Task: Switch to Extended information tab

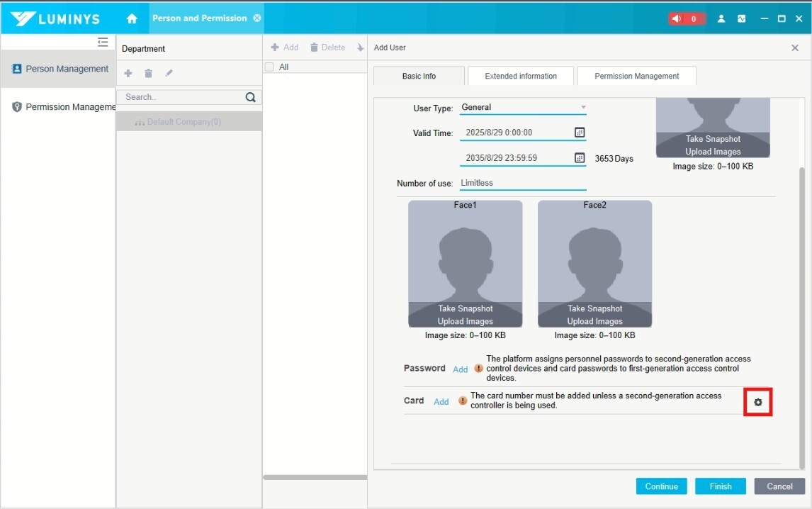Action: point(521,76)
